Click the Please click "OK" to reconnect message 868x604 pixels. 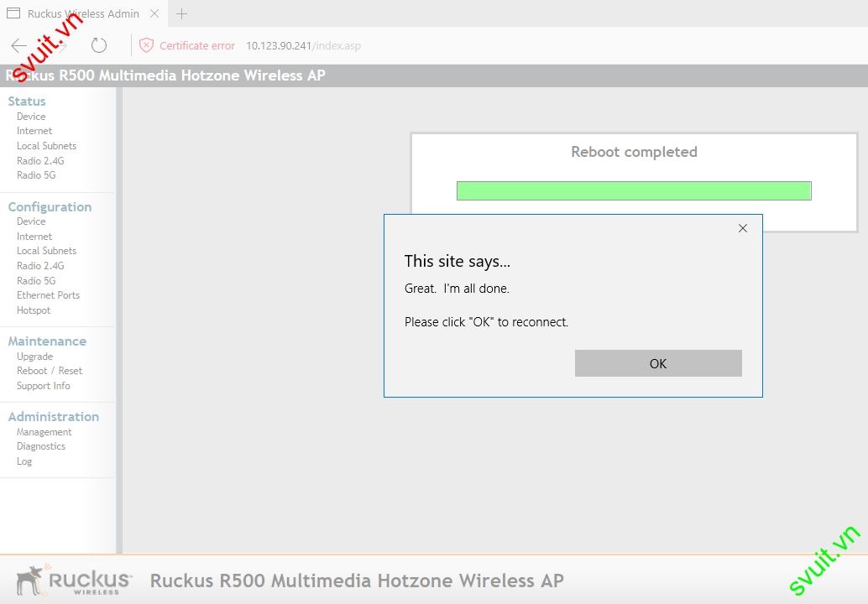point(486,322)
